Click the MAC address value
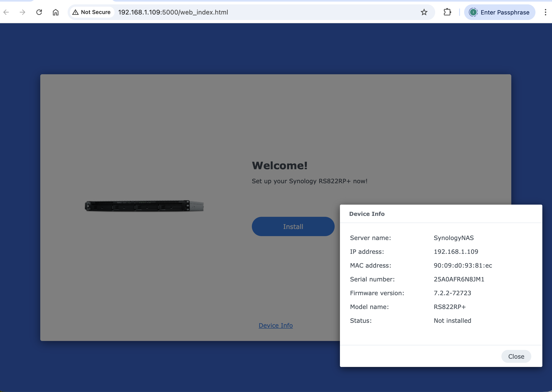Screen dimensions: 552x392 click(x=463, y=266)
